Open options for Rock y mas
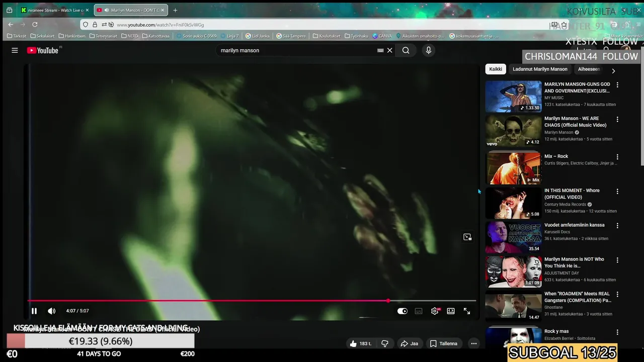This screenshot has height=362, width=644. coord(617,332)
